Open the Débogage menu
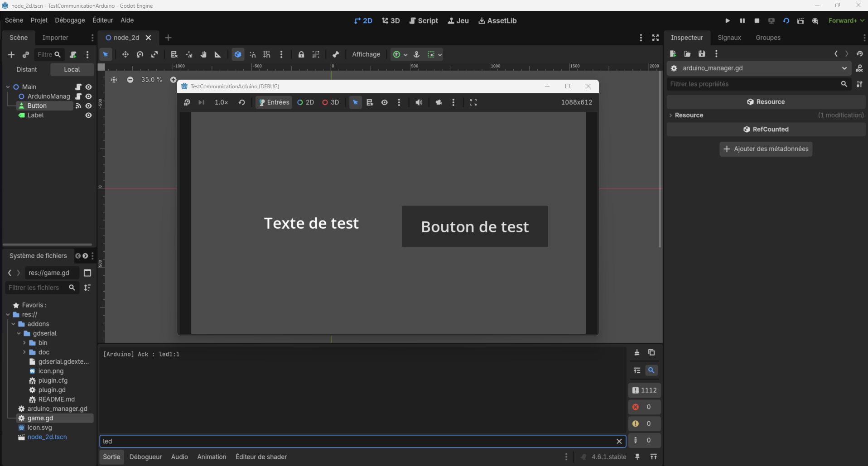868x466 pixels. pyautogui.click(x=70, y=20)
